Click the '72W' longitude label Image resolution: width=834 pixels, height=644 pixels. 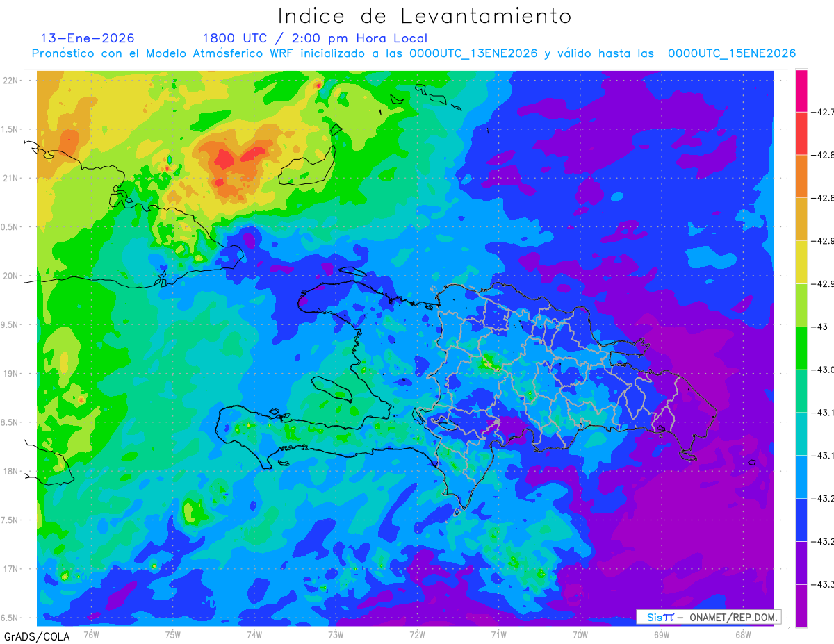pyautogui.click(x=417, y=634)
